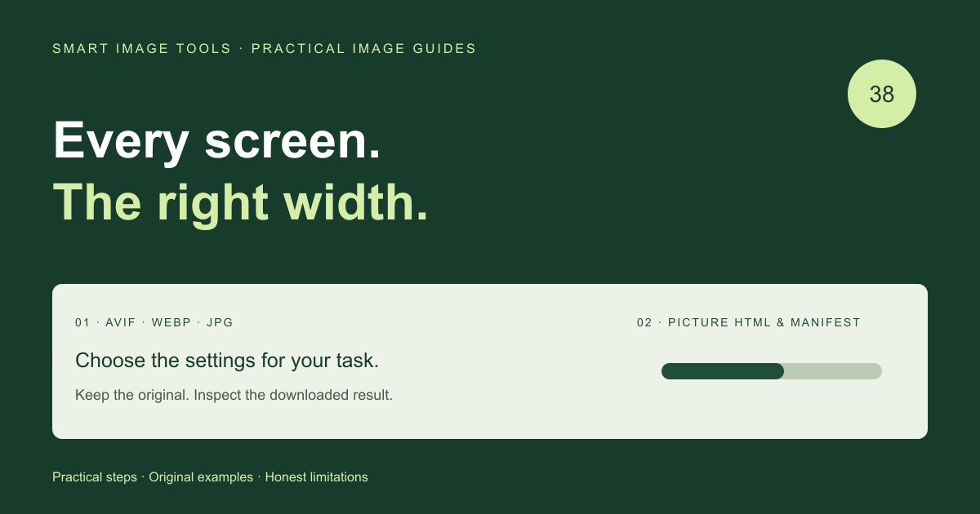Click the label '01 · AVIF · WEBP · JPG'
This screenshot has width=980, height=514.
[x=154, y=322]
